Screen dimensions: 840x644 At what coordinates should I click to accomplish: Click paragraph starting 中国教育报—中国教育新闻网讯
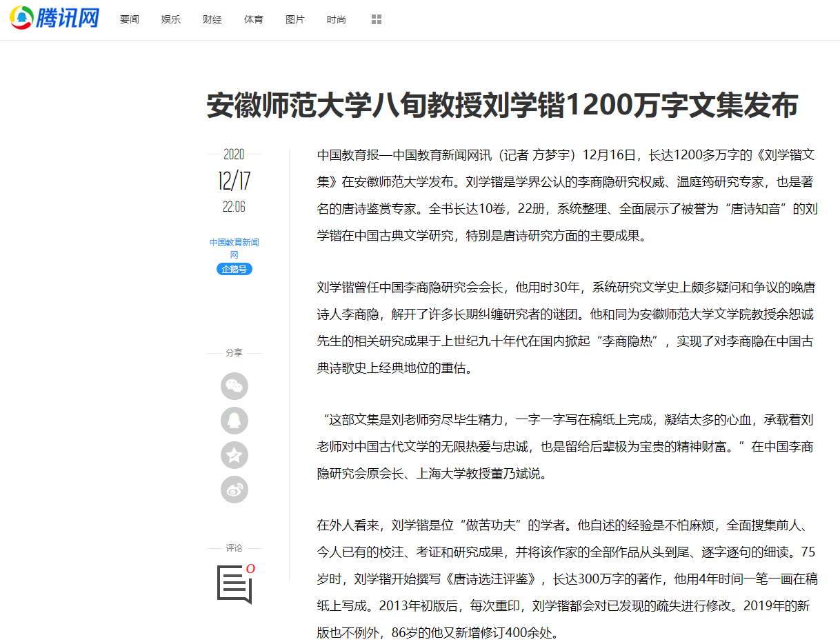[567, 195]
